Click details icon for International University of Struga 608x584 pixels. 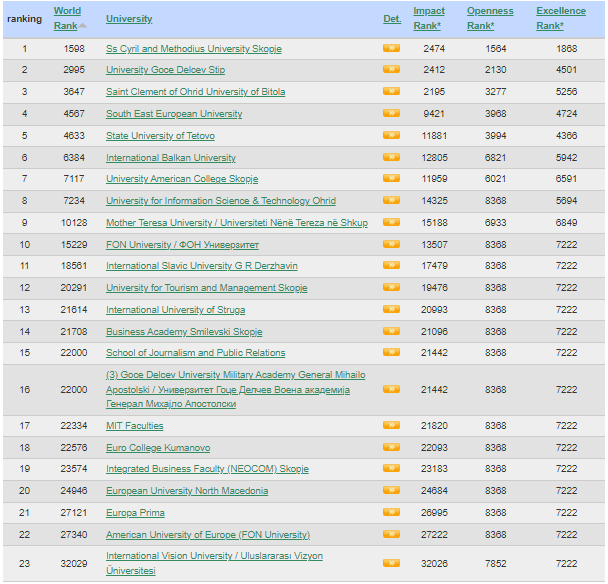[391, 310]
